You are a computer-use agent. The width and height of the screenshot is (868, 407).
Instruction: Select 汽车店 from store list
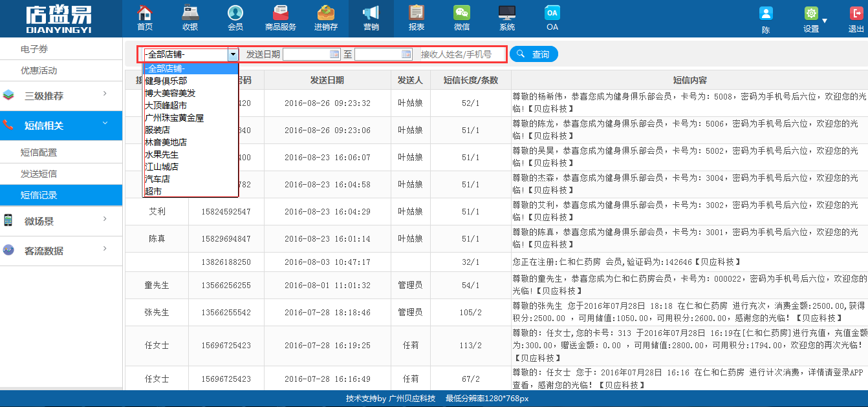click(191, 179)
